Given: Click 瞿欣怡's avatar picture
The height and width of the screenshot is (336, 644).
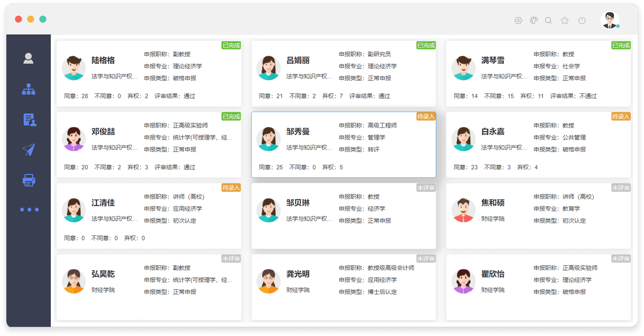Looking at the screenshot, I should pos(463,281).
